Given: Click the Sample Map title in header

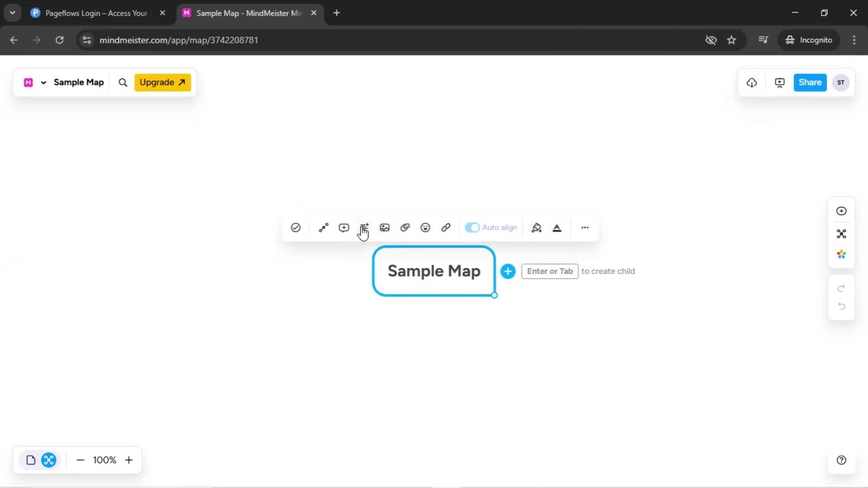Looking at the screenshot, I should 79,82.
